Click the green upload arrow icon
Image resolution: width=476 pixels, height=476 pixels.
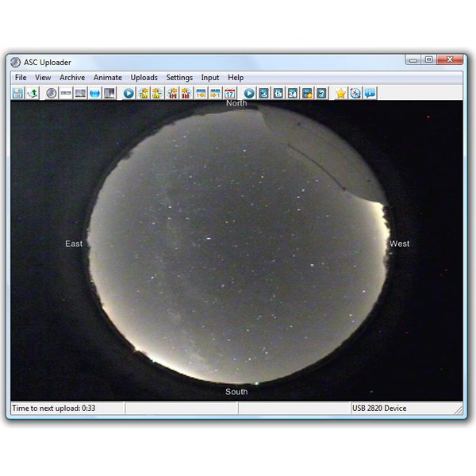32,94
